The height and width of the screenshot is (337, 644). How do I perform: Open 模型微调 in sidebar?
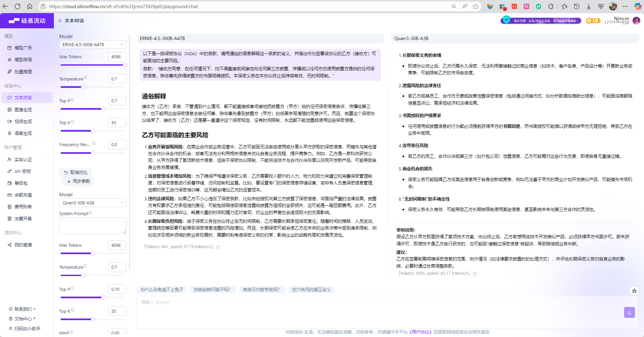point(27,60)
